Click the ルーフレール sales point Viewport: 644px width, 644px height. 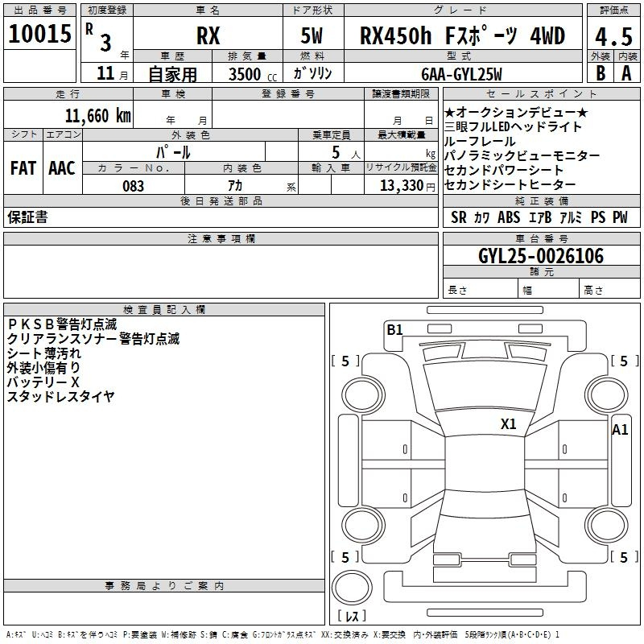coord(480,142)
